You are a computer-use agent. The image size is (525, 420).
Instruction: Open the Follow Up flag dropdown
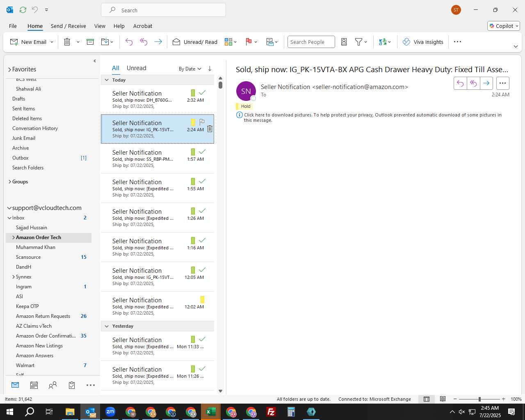(x=251, y=42)
